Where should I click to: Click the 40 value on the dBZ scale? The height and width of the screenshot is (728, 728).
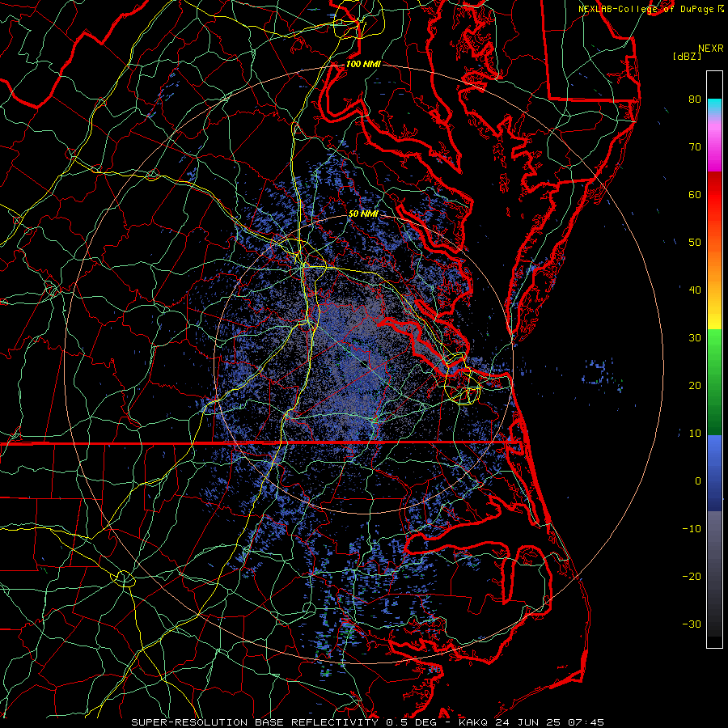[695, 290]
